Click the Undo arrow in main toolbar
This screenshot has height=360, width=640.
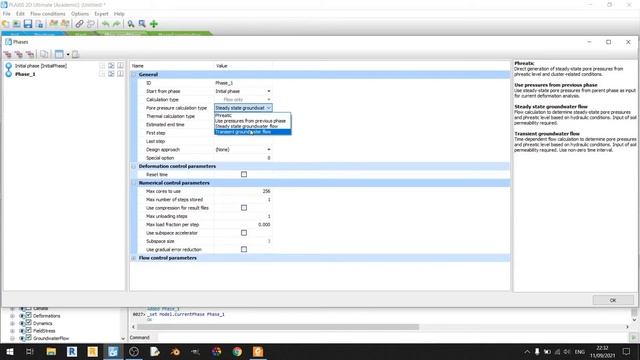106,24
